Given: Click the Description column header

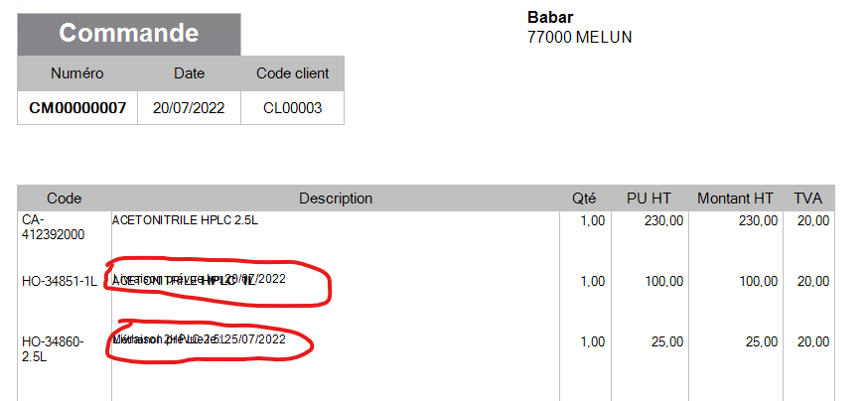Looking at the screenshot, I should pyautogui.click(x=336, y=198).
